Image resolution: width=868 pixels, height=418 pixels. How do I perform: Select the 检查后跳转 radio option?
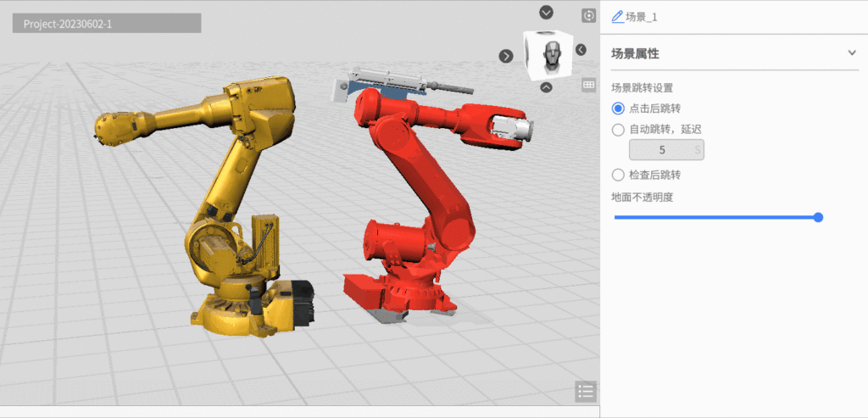[x=618, y=175]
